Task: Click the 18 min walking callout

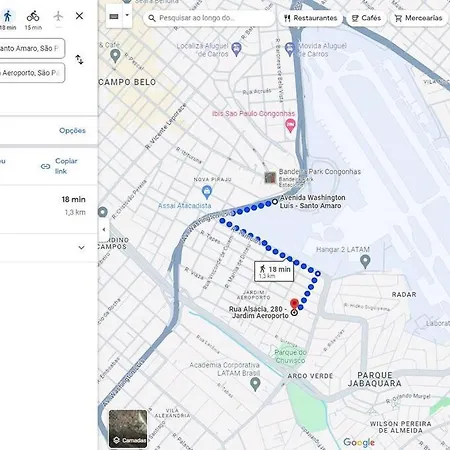Action: coord(274,271)
